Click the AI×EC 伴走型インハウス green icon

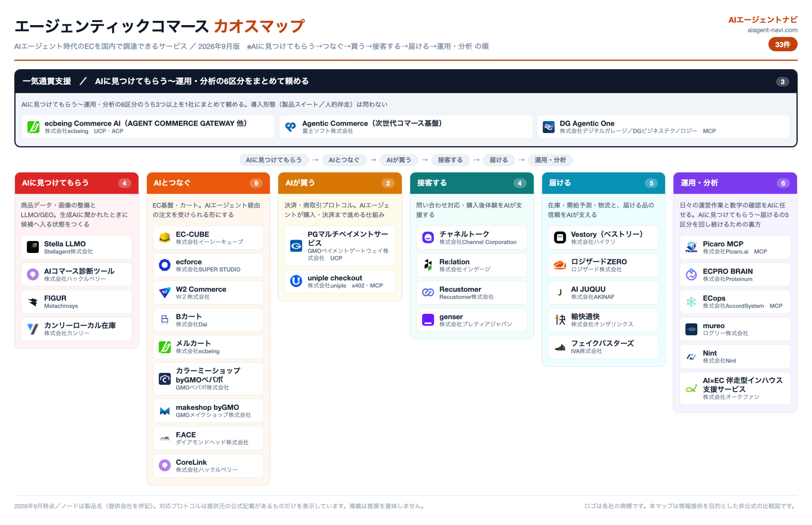click(x=691, y=388)
